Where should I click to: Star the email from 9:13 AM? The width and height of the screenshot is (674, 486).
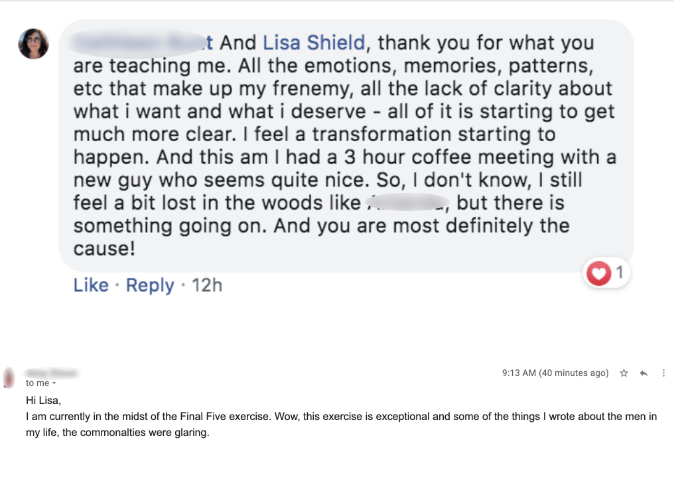click(x=624, y=373)
